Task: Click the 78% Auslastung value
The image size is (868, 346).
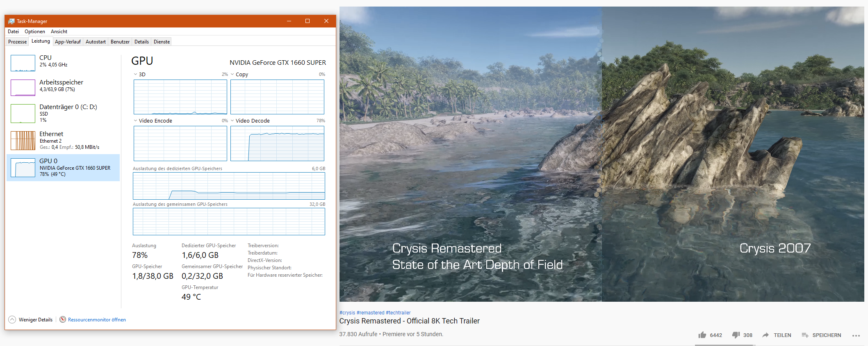Action: [x=140, y=255]
